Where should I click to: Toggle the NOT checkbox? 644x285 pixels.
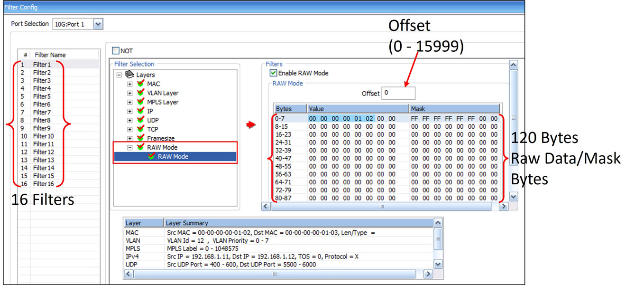pos(116,51)
